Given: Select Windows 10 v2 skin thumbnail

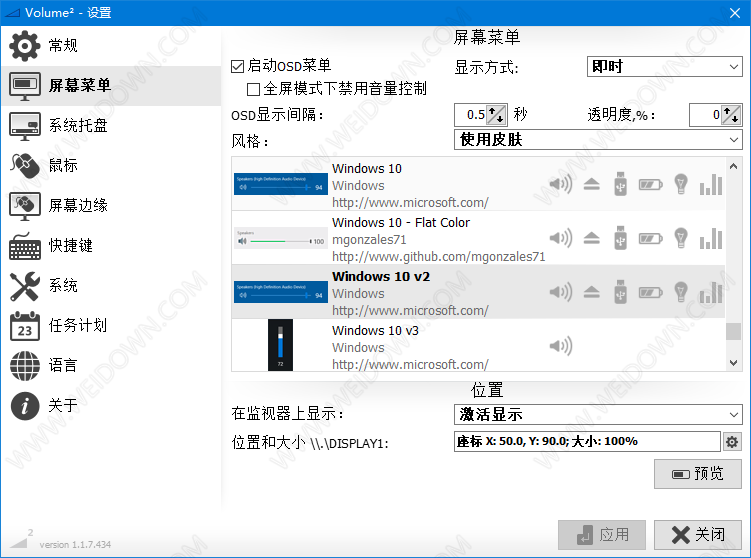Looking at the screenshot, I should (x=281, y=292).
